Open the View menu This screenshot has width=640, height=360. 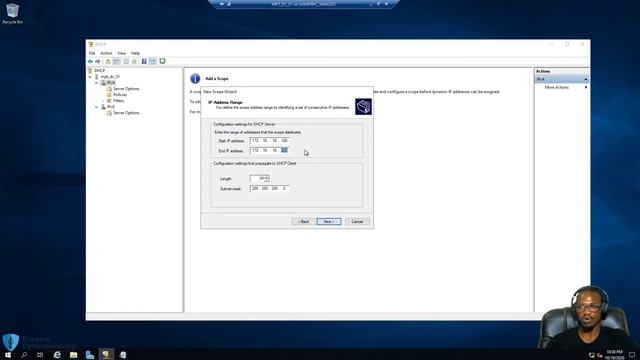click(122, 53)
